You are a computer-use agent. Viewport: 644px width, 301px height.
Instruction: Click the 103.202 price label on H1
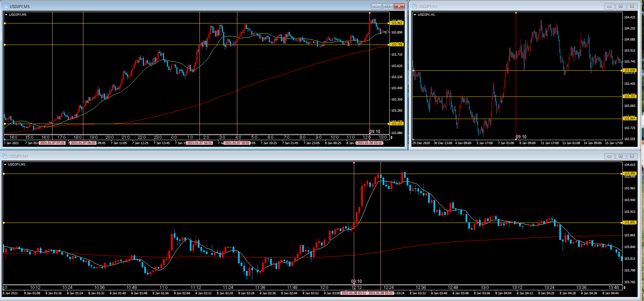(x=630, y=97)
